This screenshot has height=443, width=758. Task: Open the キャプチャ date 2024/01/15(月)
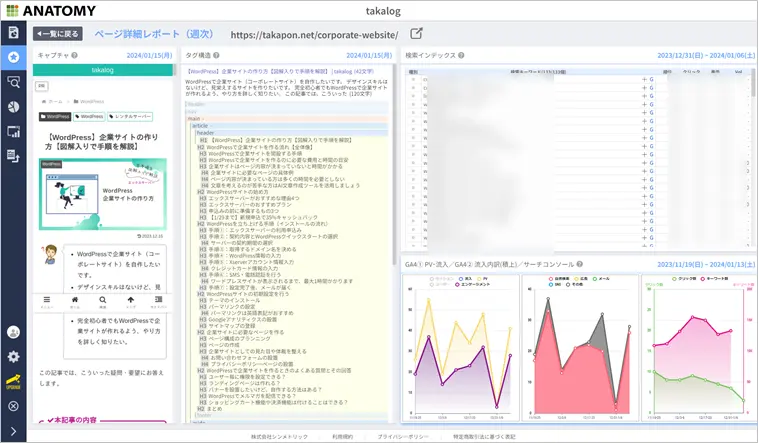[149, 55]
